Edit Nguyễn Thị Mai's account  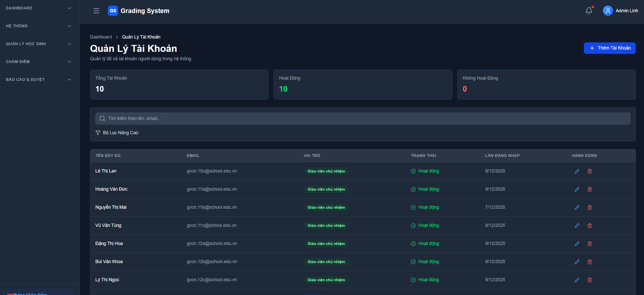[x=577, y=207]
